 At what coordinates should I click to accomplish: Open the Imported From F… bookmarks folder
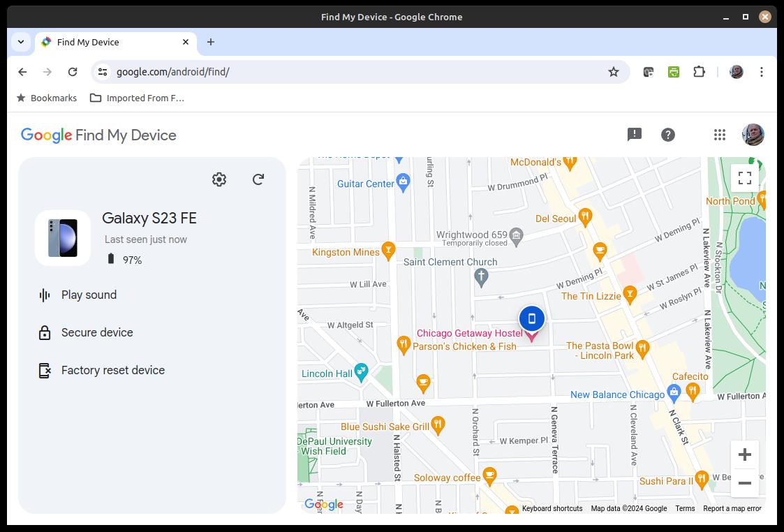click(x=137, y=98)
